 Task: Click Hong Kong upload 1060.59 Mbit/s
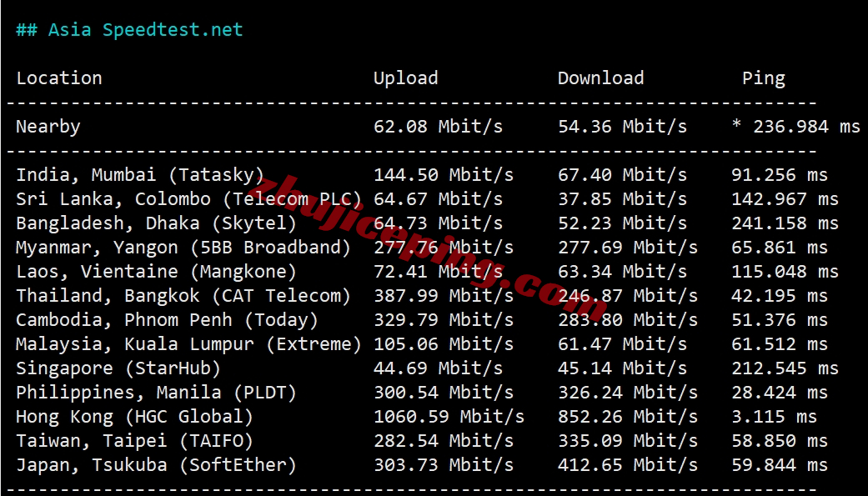[449, 417]
